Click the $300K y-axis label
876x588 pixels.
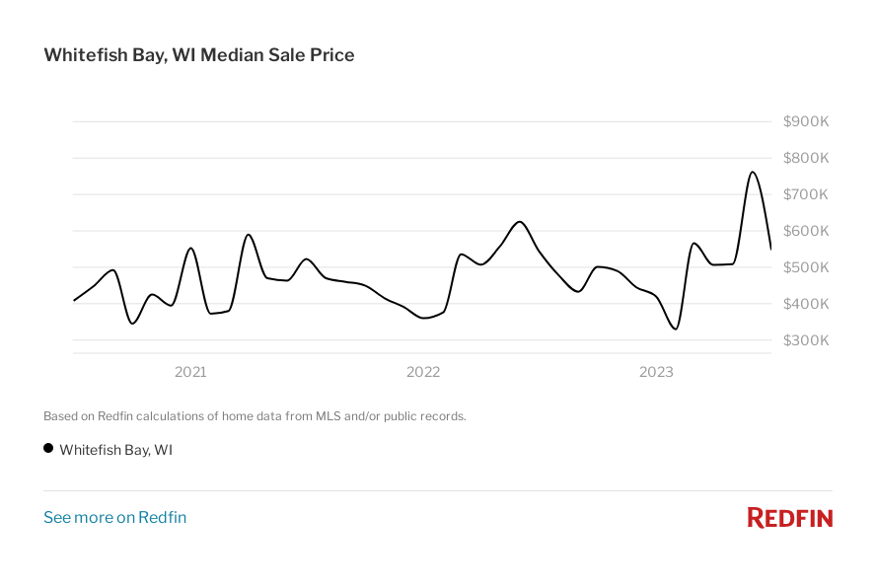tap(805, 340)
